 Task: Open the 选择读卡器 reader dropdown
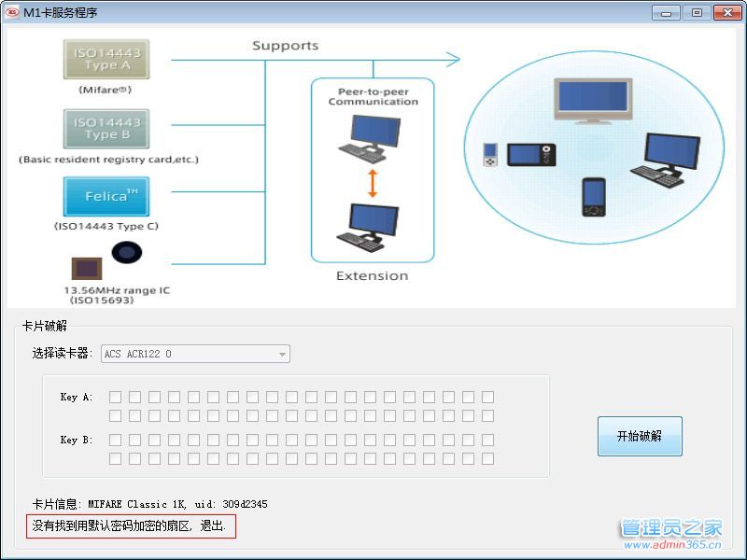click(x=195, y=354)
